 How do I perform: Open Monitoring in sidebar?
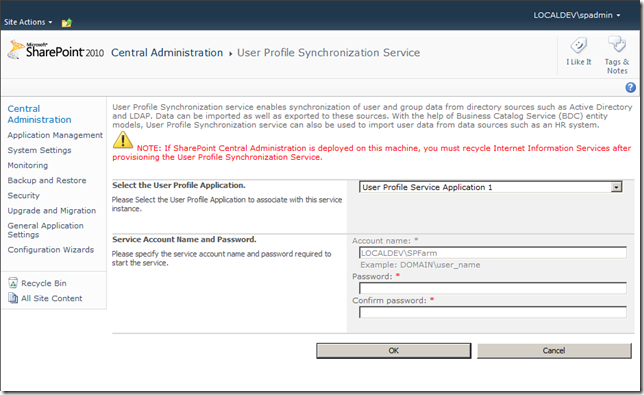click(28, 165)
